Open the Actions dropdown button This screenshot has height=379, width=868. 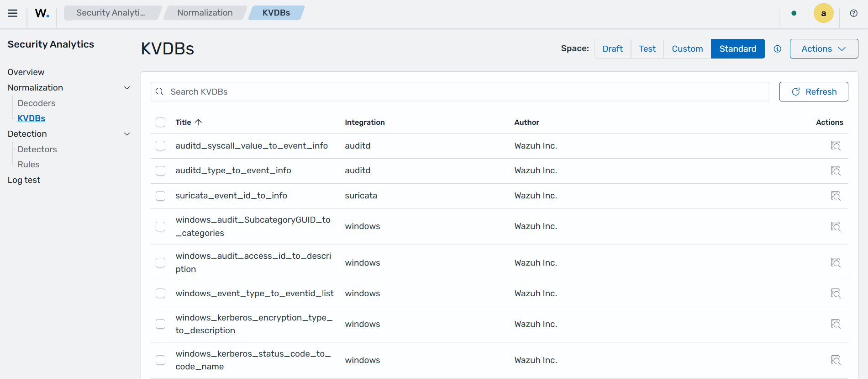824,49
